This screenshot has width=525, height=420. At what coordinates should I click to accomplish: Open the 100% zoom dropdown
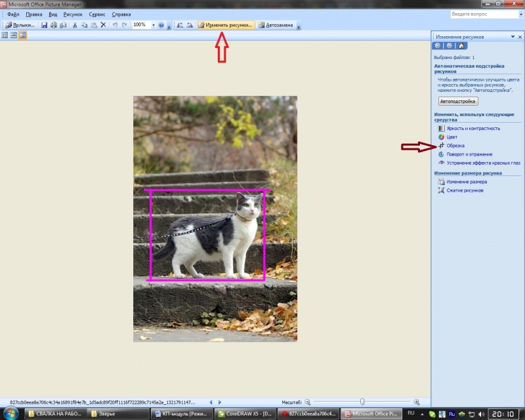click(x=154, y=25)
